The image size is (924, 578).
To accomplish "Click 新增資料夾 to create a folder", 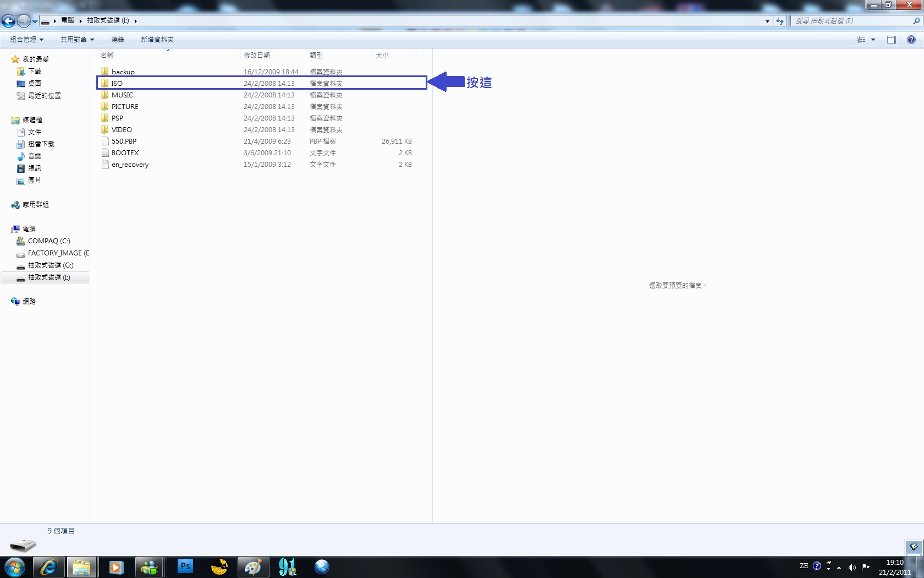I will pos(157,40).
